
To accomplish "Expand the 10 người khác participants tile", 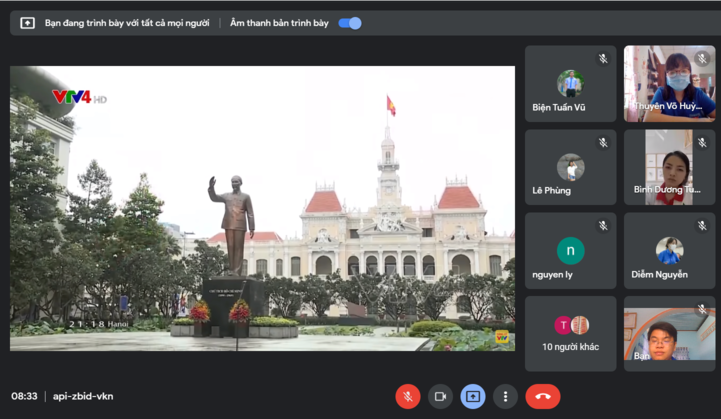I will 570,333.
